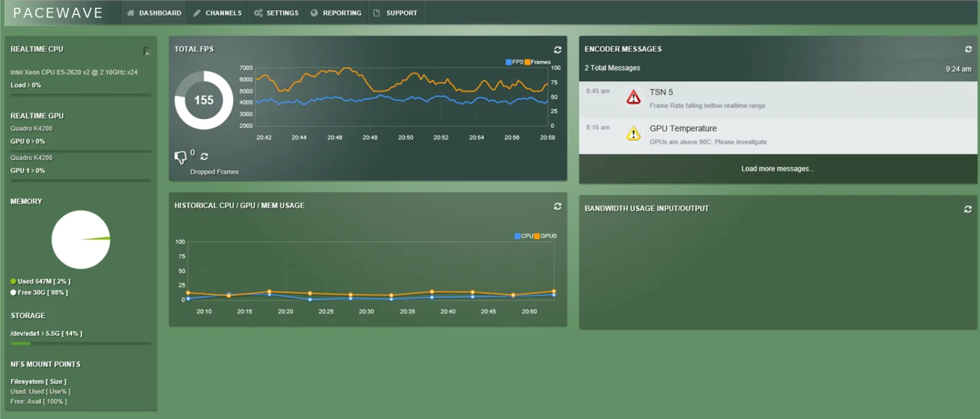This screenshot has height=419, width=980.
Task: Click the 9:45 am message time
Action: pyautogui.click(x=598, y=91)
